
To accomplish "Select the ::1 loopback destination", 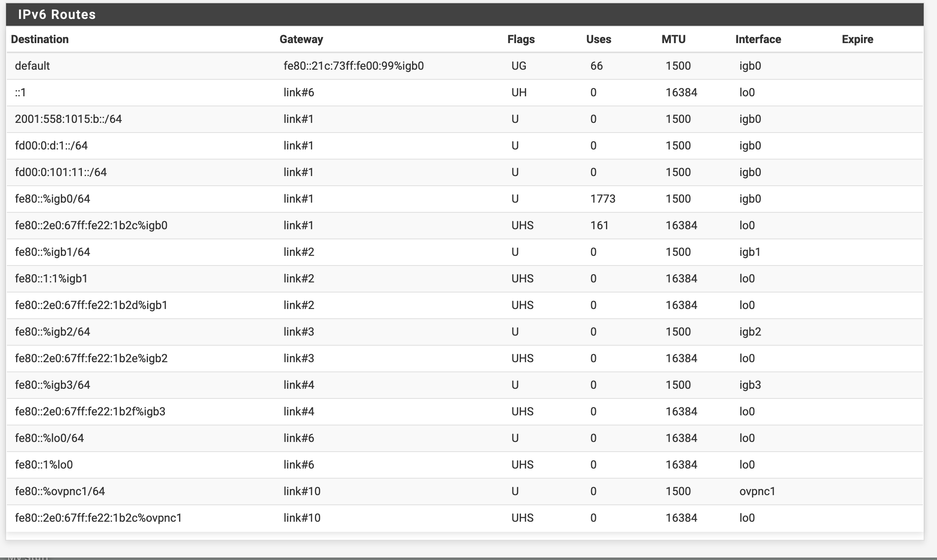I will coord(20,92).
